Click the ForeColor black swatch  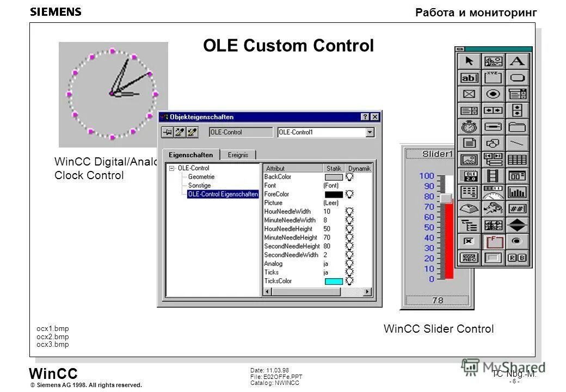tap(334, 194)
